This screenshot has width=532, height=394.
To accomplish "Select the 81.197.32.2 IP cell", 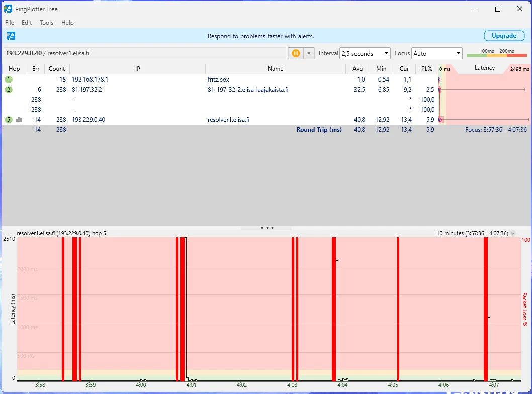I will point(87,90).
